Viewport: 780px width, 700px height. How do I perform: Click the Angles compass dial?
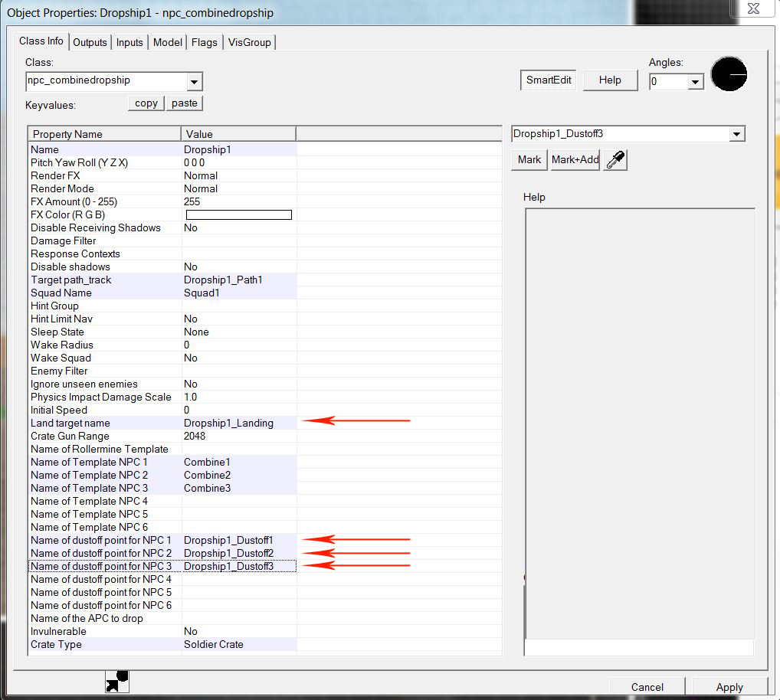(729, 74)
